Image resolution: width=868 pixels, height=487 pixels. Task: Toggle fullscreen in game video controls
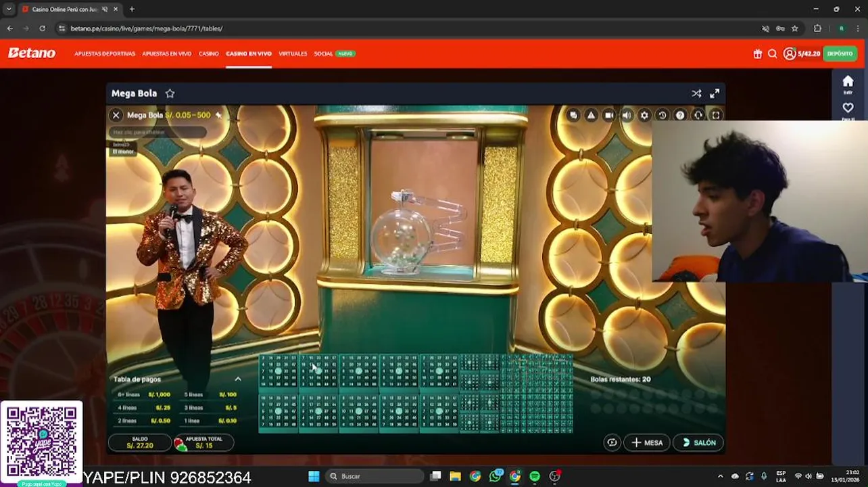(x=716, y=115)
